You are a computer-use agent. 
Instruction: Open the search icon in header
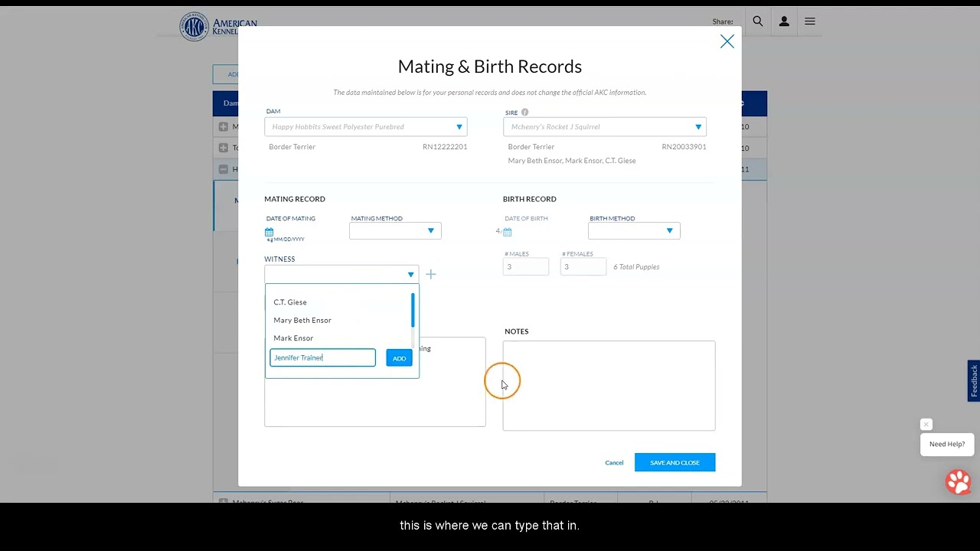(757, 21)
